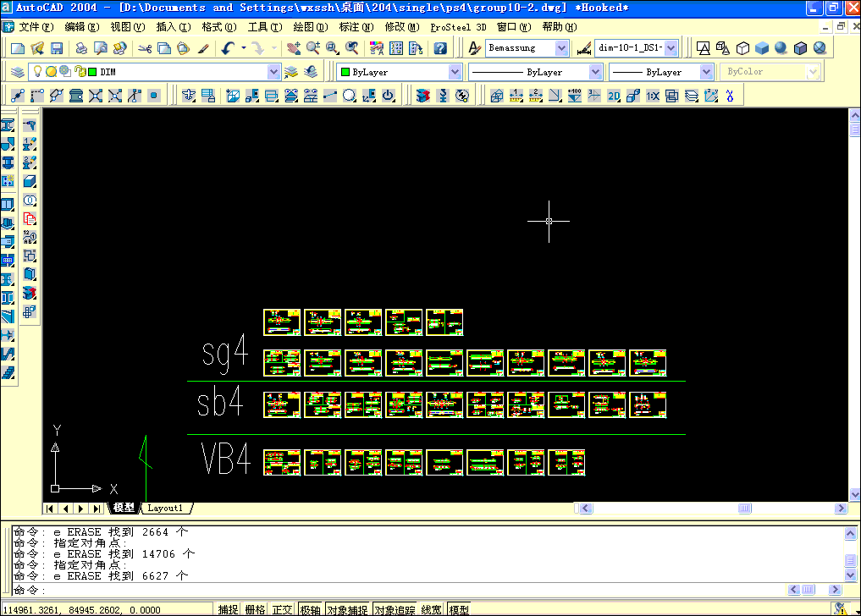
Task: Toggle 捕捉 snap mode in status bar
Action: click(x=229, y=610)
